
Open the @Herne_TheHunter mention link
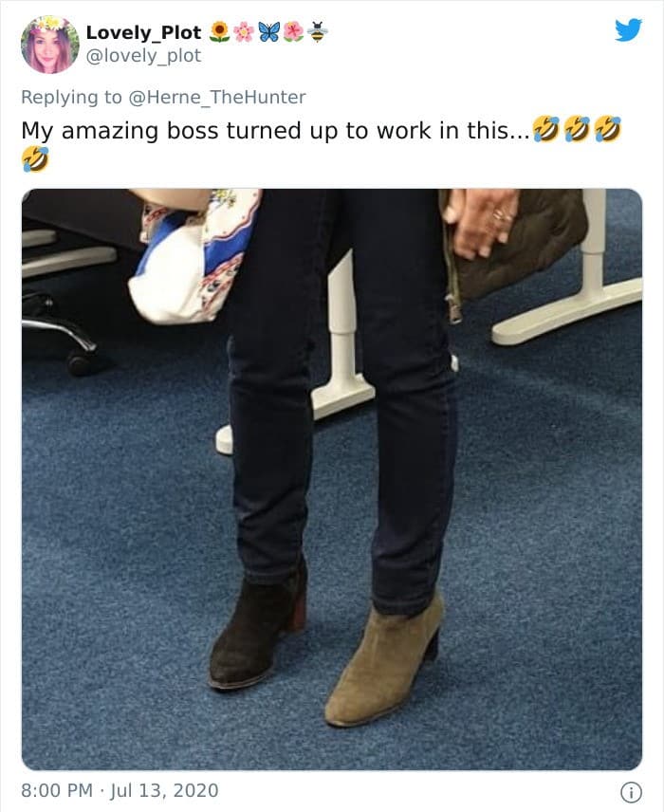[x=217, y=97]
